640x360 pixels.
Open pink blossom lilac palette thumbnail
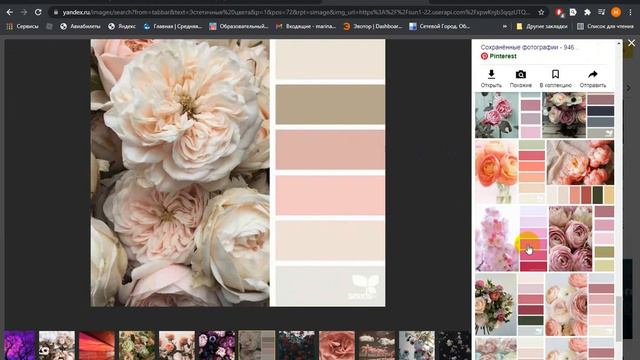511,239
